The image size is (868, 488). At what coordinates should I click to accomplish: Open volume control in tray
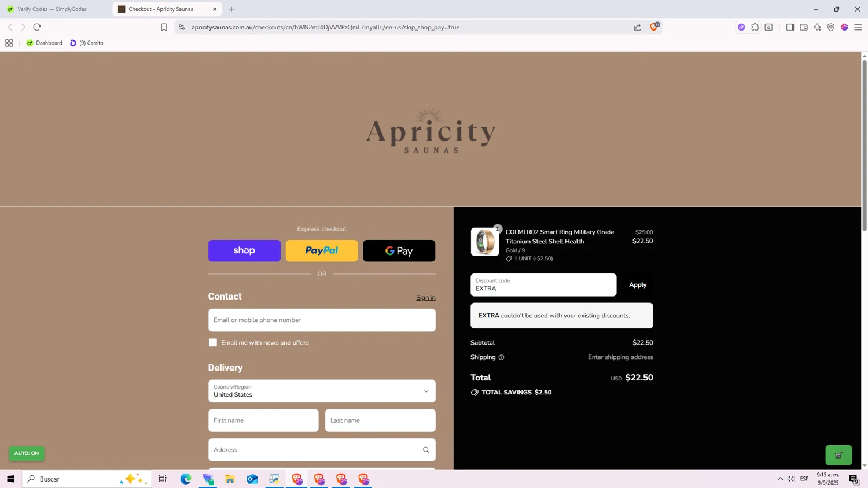[790, 479]
